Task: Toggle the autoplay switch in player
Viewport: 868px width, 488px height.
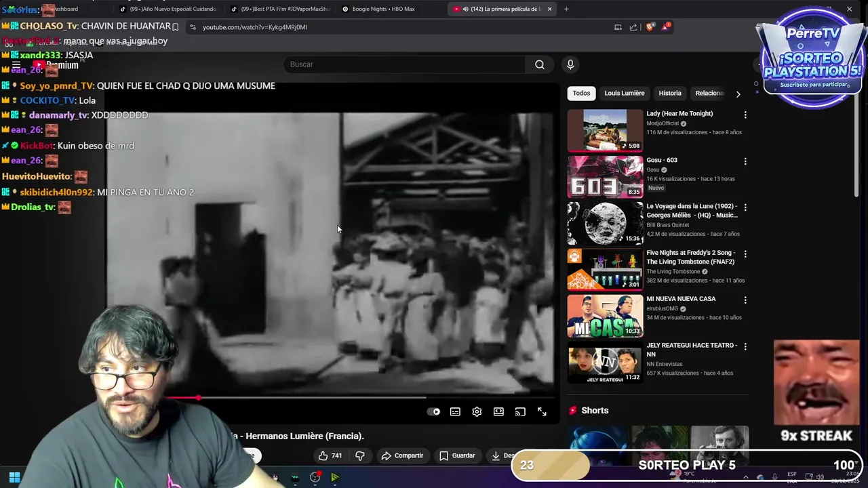Action: pos(434,411)
